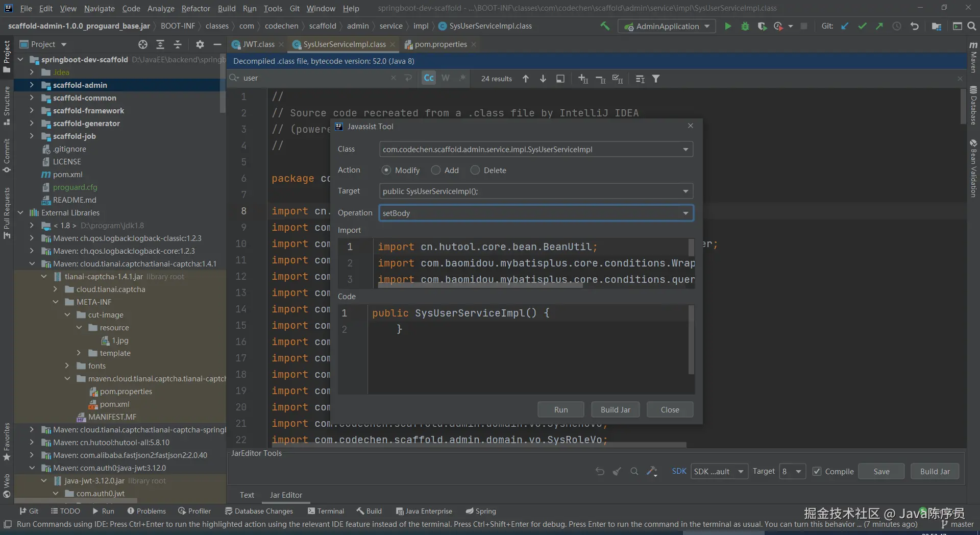
Task: Click the Git update project arrow
Action: (845, 26)
